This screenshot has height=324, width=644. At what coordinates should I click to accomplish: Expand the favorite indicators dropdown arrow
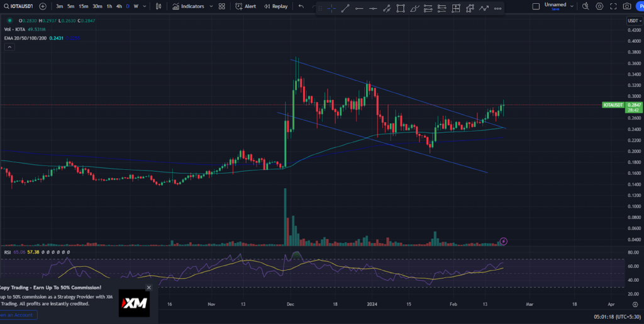pyautogui.click(x=211, y=6)
